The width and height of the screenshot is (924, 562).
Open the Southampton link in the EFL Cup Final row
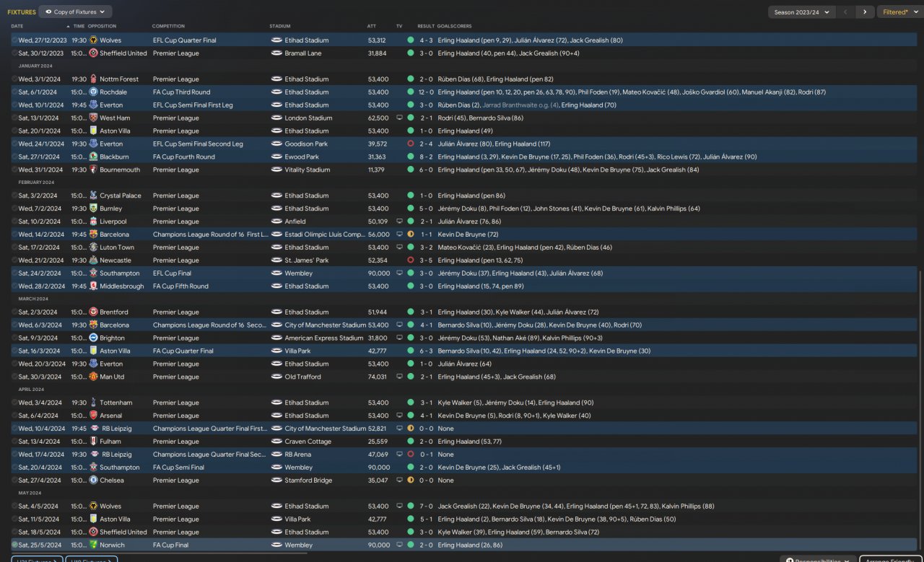click(120, 273)
